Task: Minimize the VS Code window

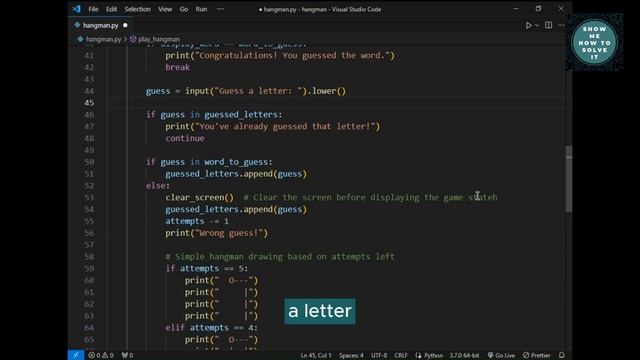Action: tap(516, 9)
